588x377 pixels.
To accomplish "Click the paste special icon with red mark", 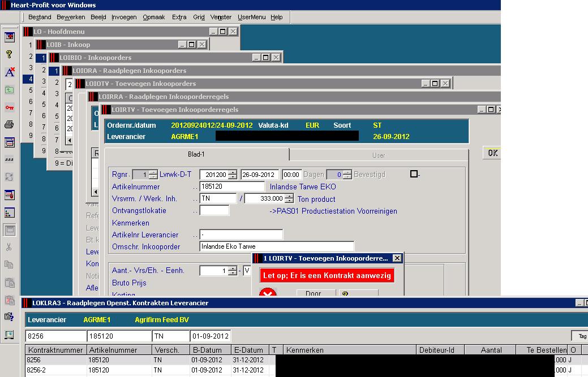I will (x=10, y=300).
